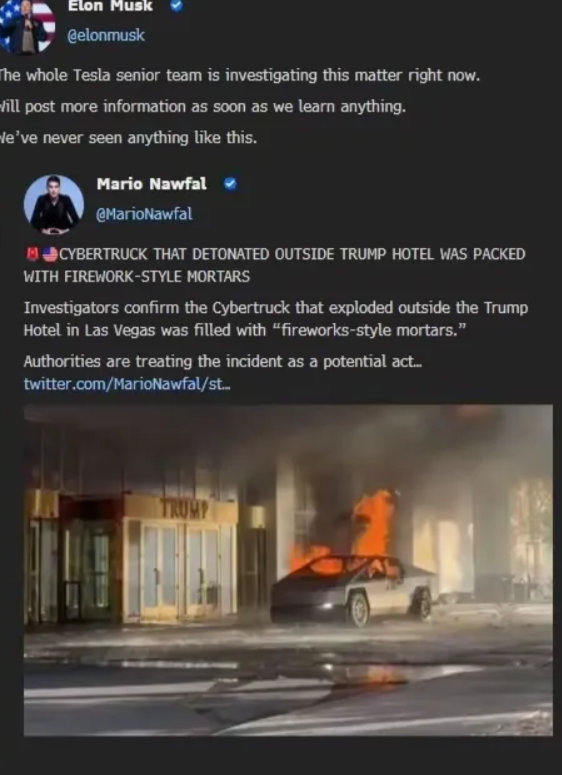Click the CYBERTRUCK THAT DETONATED headline
This screenshot has height=775, width=562.
(274, 265)
